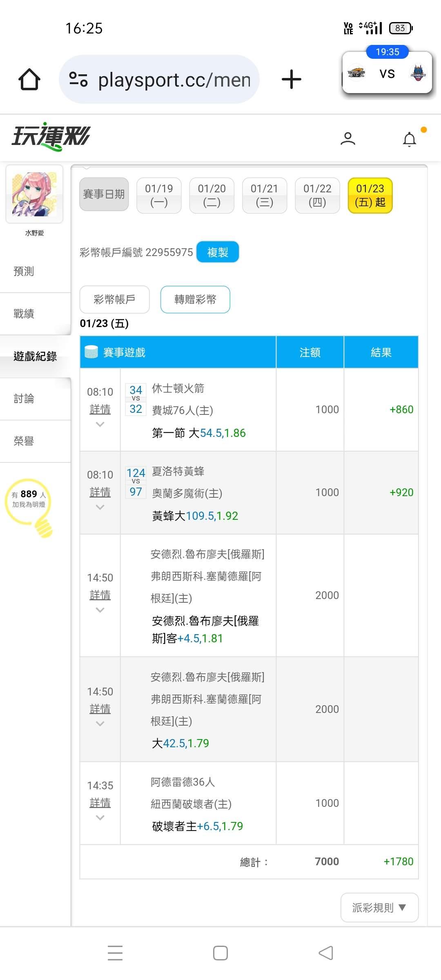Screen dimensions: 441x980
Task: Open the 派彩規則 dropdown
Action: coord(379,907)
